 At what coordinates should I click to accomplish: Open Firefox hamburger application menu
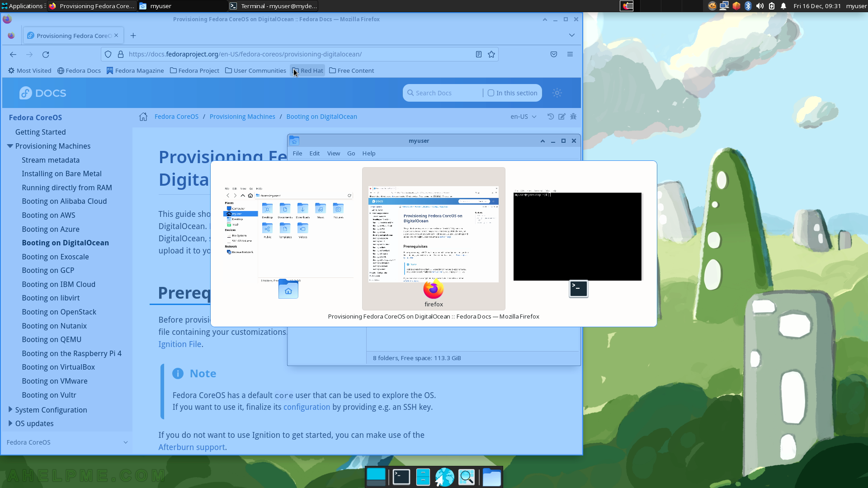pyautogui.click(x=570, y=54)
